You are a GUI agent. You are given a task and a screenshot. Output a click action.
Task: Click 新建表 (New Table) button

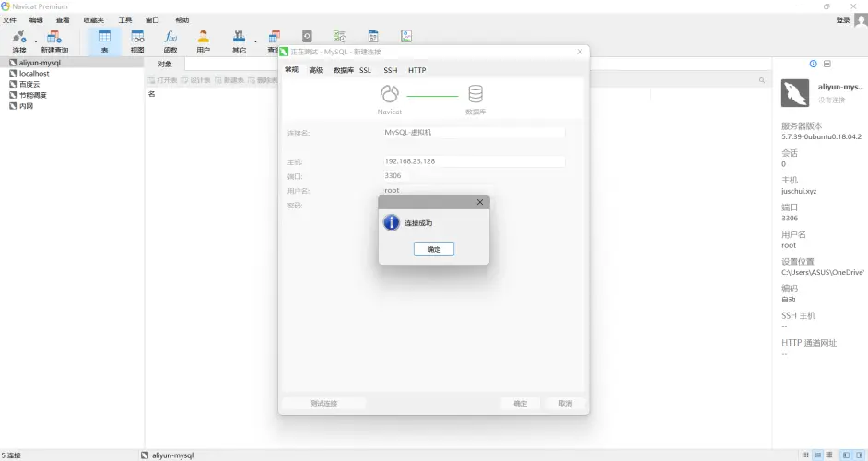point(229,80)
